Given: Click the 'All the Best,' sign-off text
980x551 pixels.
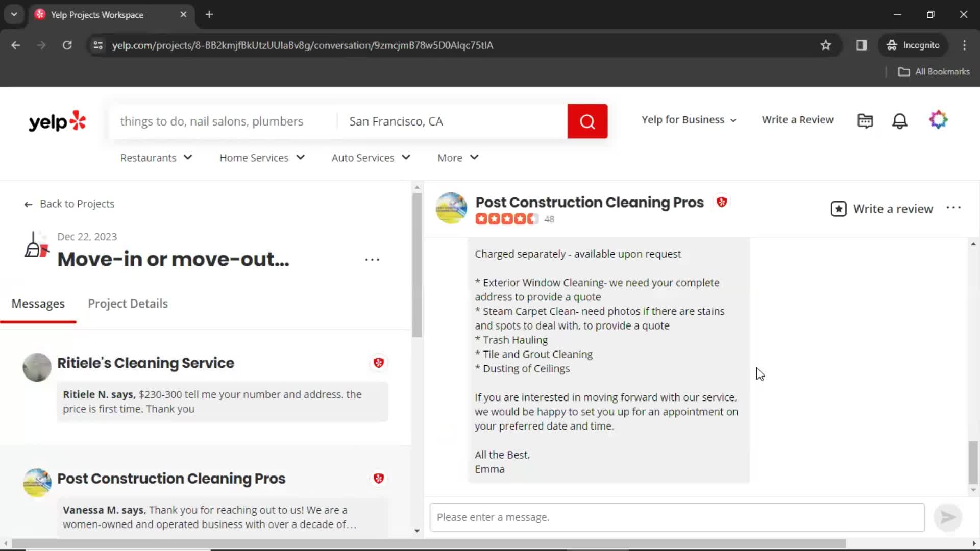Looking at the screenshot, I should 502,455.
